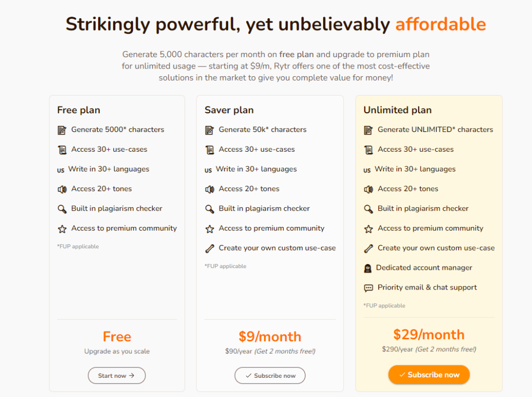Click the notepad icon beside Generate UNLIMITED
This screenshot has height=397, width=532.
368,130
